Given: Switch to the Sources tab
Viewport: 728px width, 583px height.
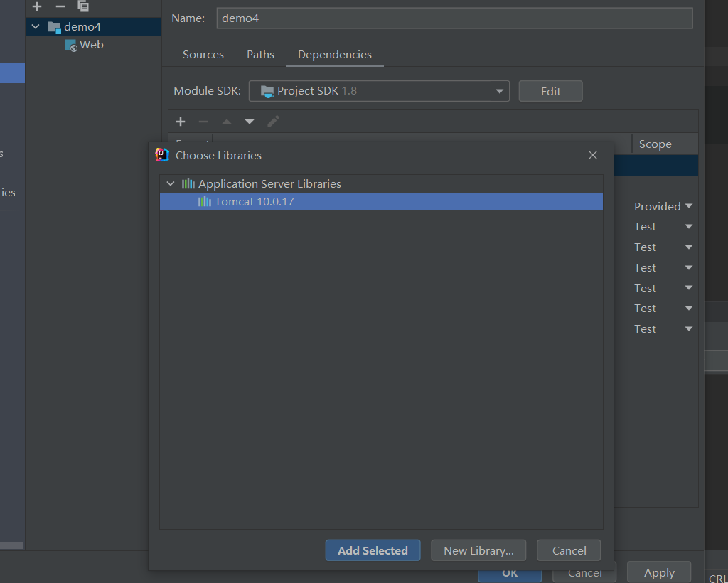Looking at the screenshot, I should point(203,54).
